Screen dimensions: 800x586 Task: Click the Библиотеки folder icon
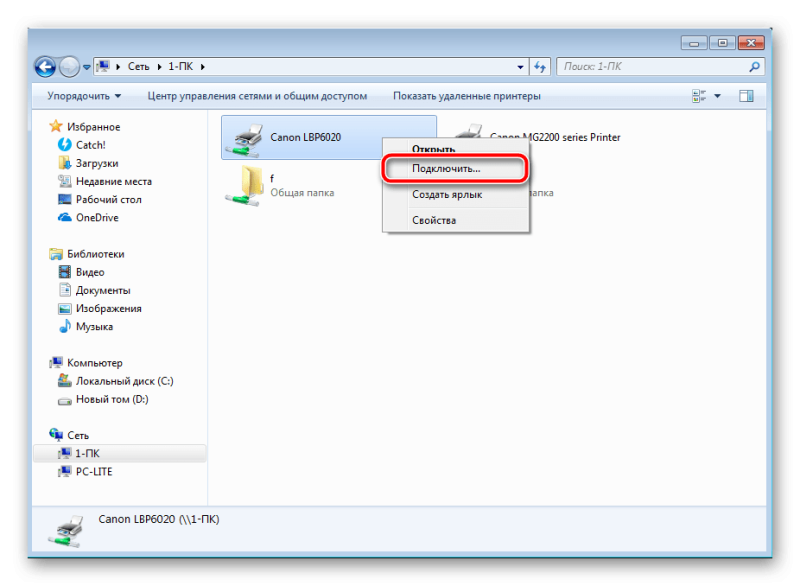click(56, 253)
